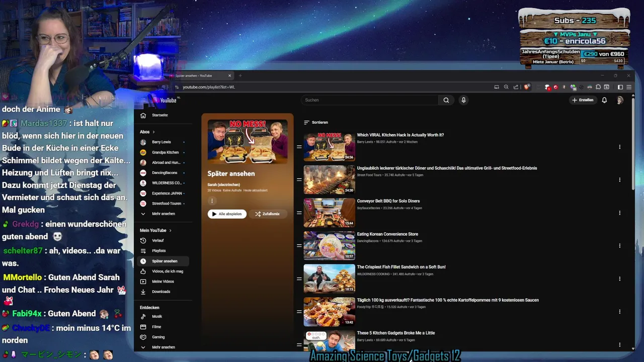Screen dimensions: 644x362
Task: Open Abroad and Hun... subscription channel
Action: point(164,163)
